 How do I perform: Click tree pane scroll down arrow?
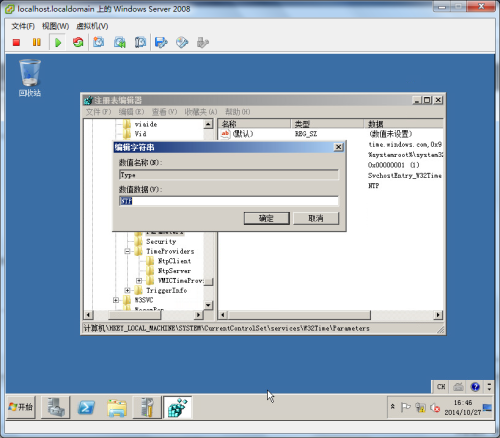click(x=208, y=305)
